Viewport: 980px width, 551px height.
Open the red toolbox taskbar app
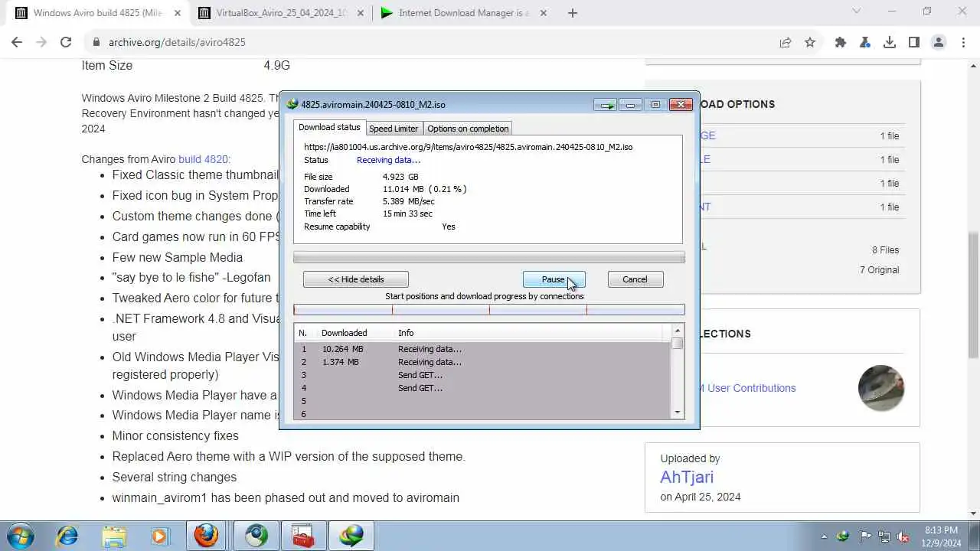click(304, 536)
